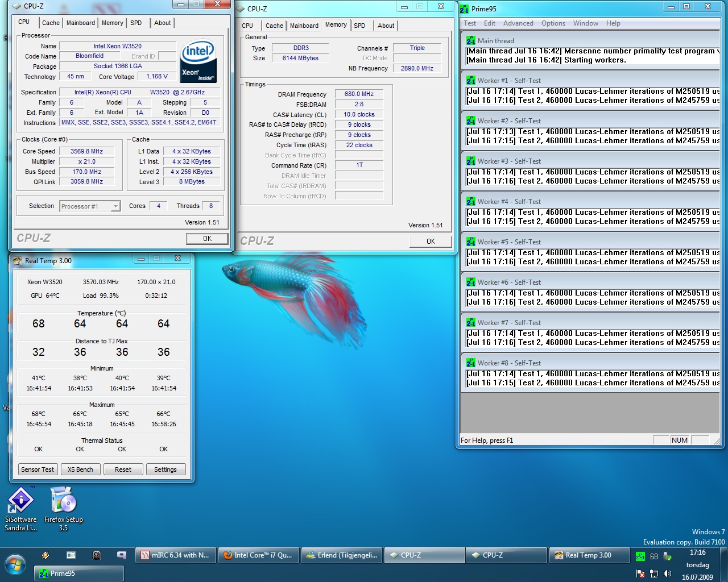Image resolution: width=728 pixels, height=582 pixels.
Task: Click the taskbar clock showing 17:16
Action: [x=698, y=552]
